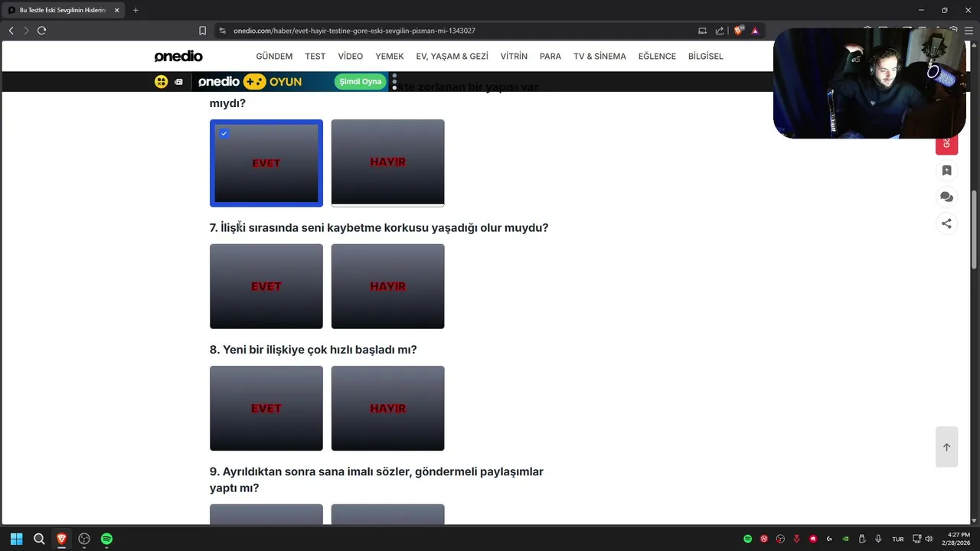This screenshot has height=551, width=980.
Task: Click the scroll-to-top arrow button
Action: point(947,447)
